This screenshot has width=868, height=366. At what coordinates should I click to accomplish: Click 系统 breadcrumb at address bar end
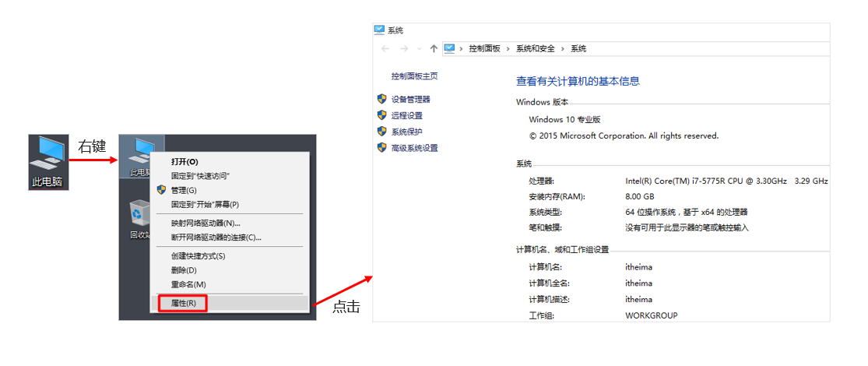click(578, 49)
